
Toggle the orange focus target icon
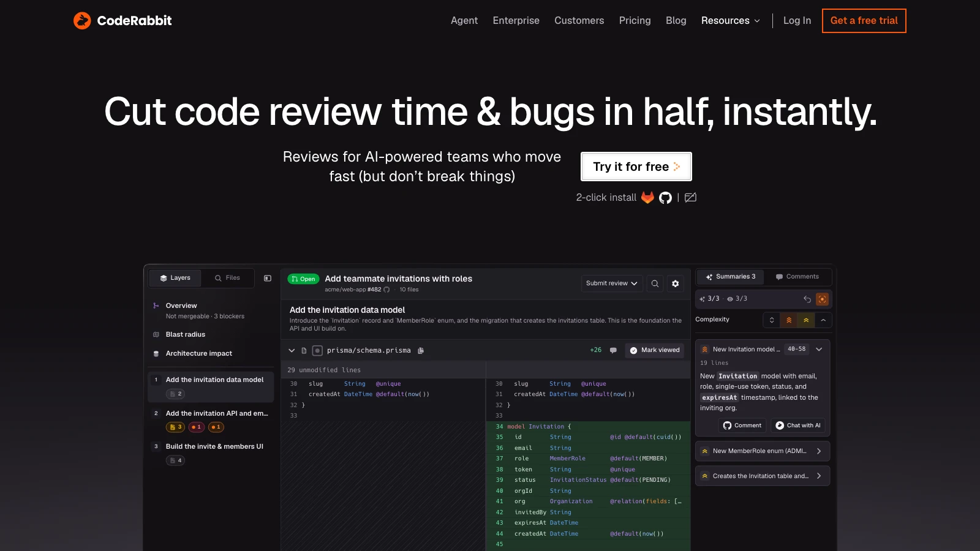(x=822, y=299)
